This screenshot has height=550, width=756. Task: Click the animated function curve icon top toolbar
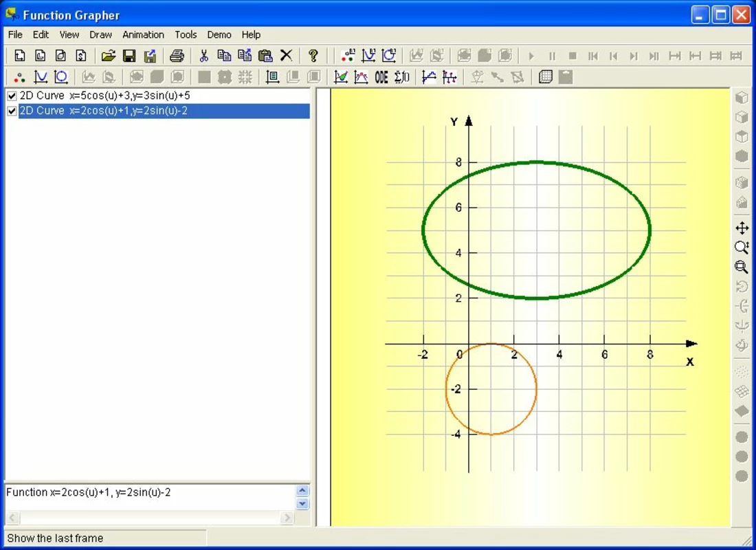369,56
